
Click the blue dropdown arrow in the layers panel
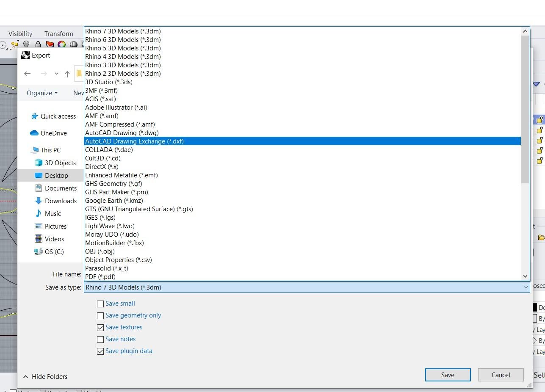tap(535, 84)
